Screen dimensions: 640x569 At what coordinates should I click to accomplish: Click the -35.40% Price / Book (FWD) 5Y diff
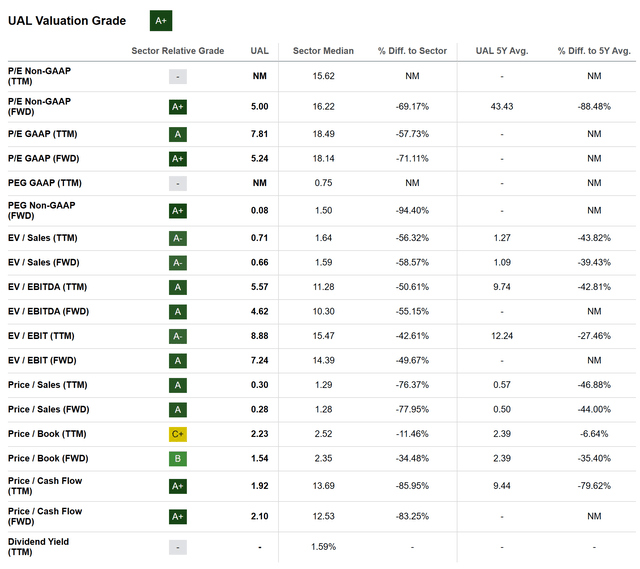click(x=594, y=458)
